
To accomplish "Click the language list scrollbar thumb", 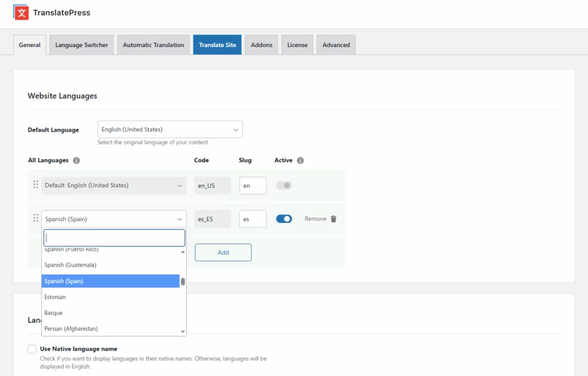I will (x=183, y=282).
